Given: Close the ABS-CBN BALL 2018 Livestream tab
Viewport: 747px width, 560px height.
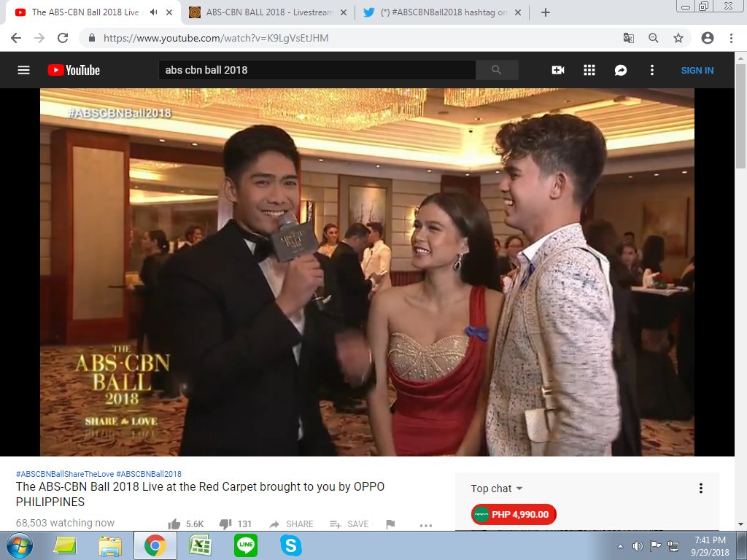Looking at the screenshot, I should [x=343, y=13].
